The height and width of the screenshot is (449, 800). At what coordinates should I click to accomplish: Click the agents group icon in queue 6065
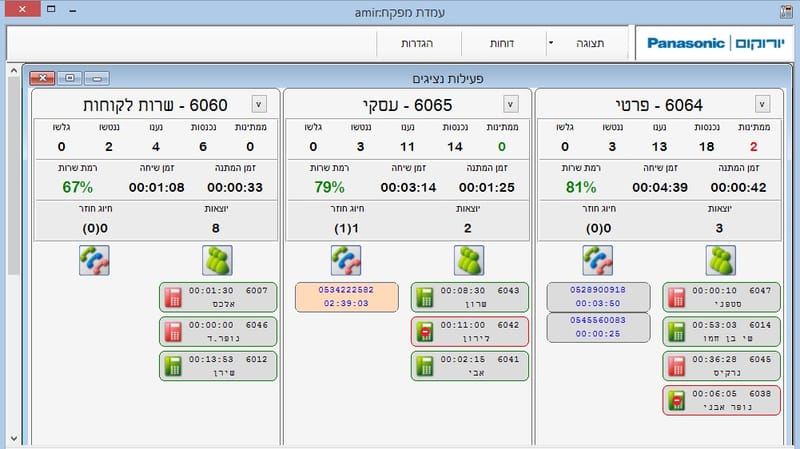coord(469,260)
